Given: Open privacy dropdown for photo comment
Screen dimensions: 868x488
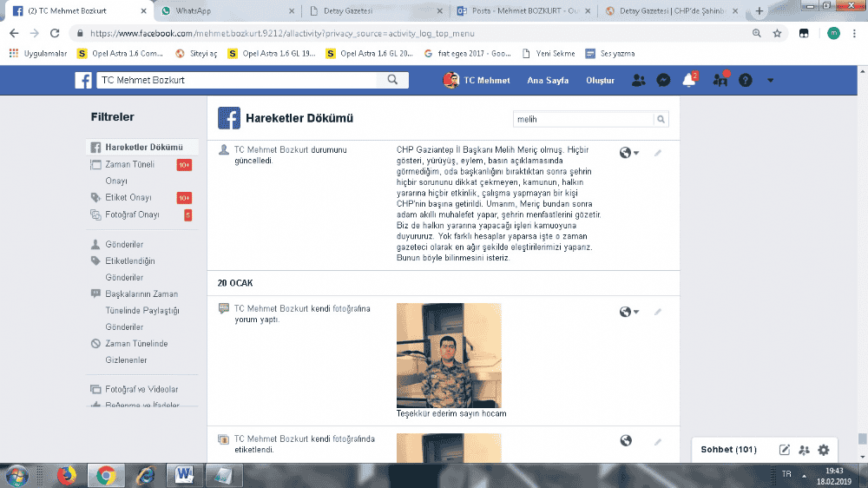Looking at the screenshot, I should click(x=629, y=312).
